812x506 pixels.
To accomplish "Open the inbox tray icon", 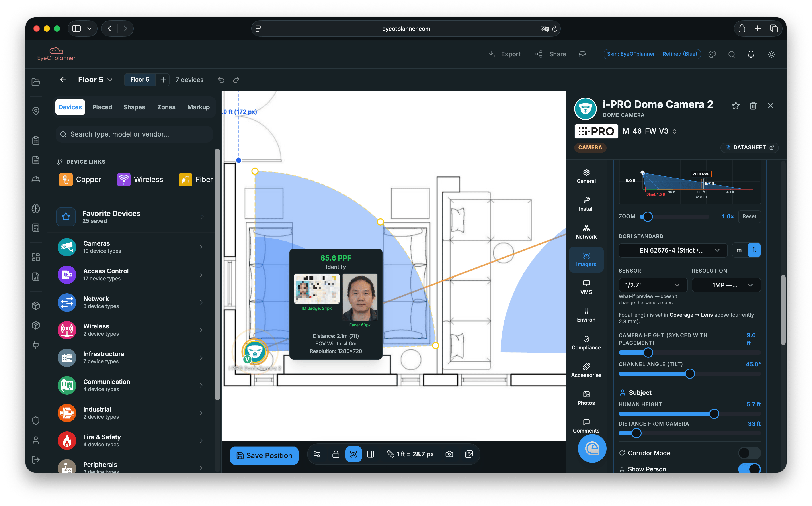I will point(583,54).
